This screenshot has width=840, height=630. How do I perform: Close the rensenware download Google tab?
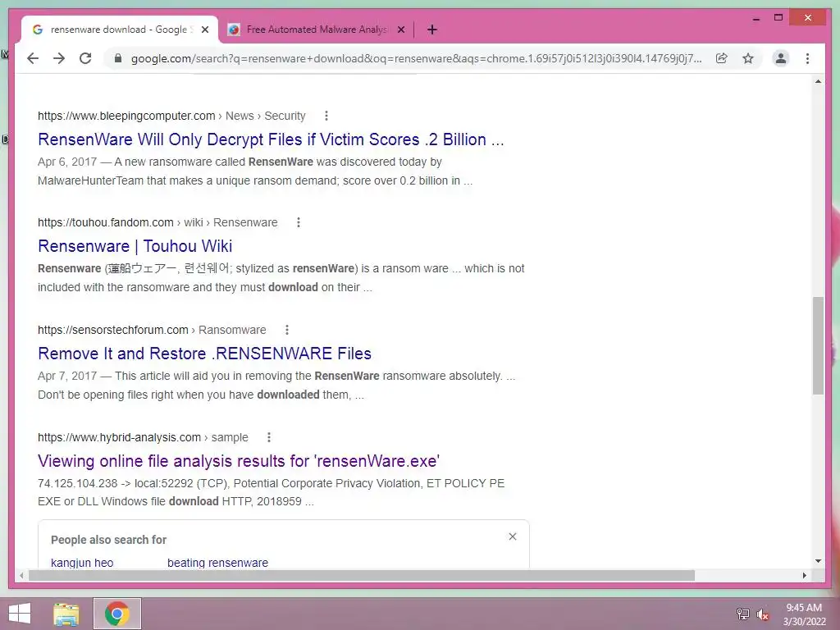pos(204,30)
